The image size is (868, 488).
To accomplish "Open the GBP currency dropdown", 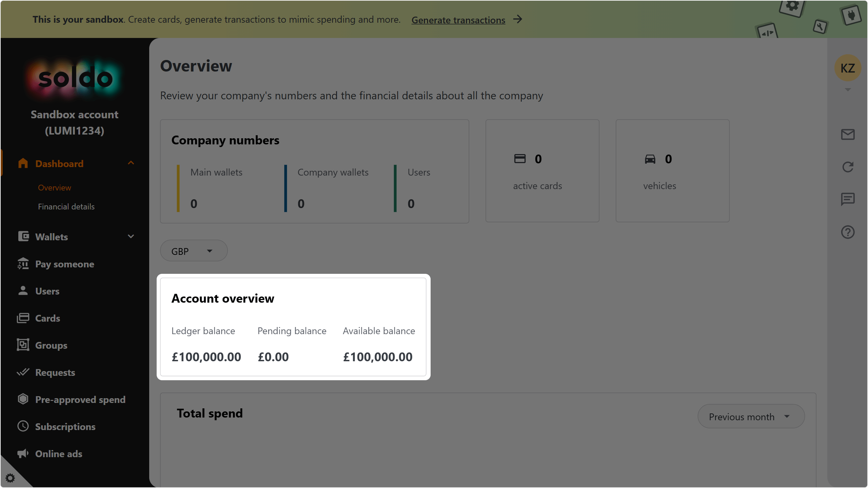I will [x=194, y=251].
